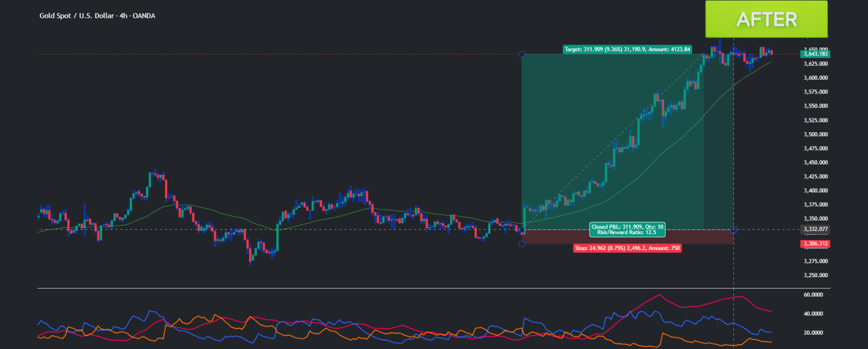
Task: Click the 60.0000 level on indicator scale
Action: pos(813,295)
